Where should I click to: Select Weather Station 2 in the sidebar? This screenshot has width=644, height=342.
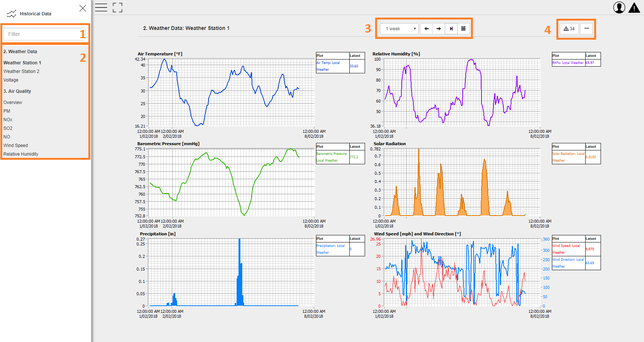21,71
